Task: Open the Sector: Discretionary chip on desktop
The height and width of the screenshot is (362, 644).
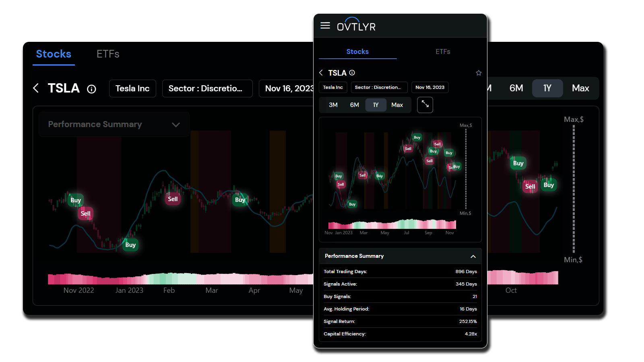Action: click(x=207, y=88)
